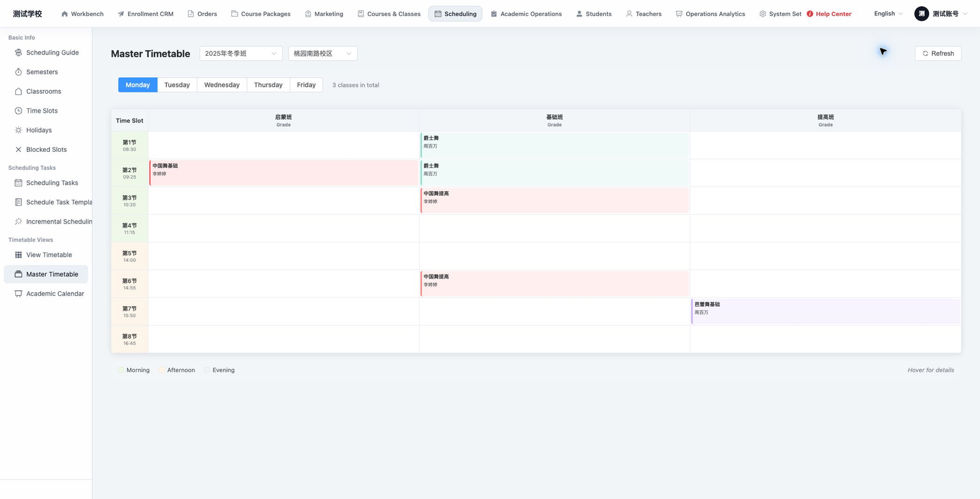Open the English language selector

(888, 13)
